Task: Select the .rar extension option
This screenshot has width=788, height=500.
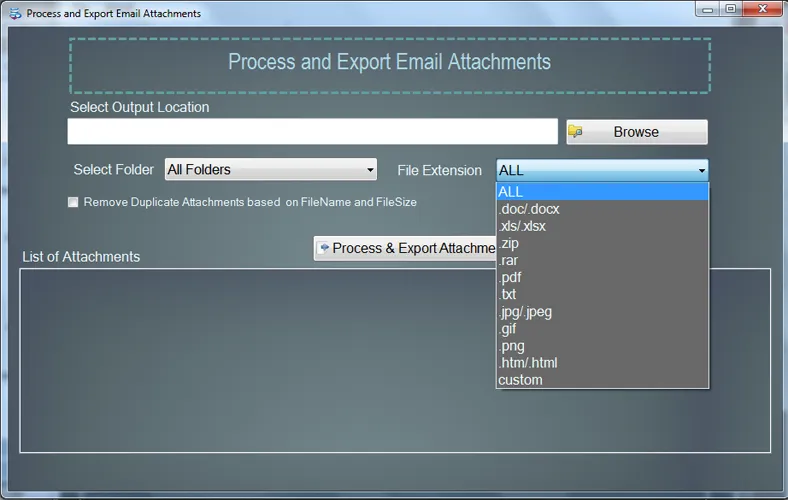Action: tap(602, 260)
